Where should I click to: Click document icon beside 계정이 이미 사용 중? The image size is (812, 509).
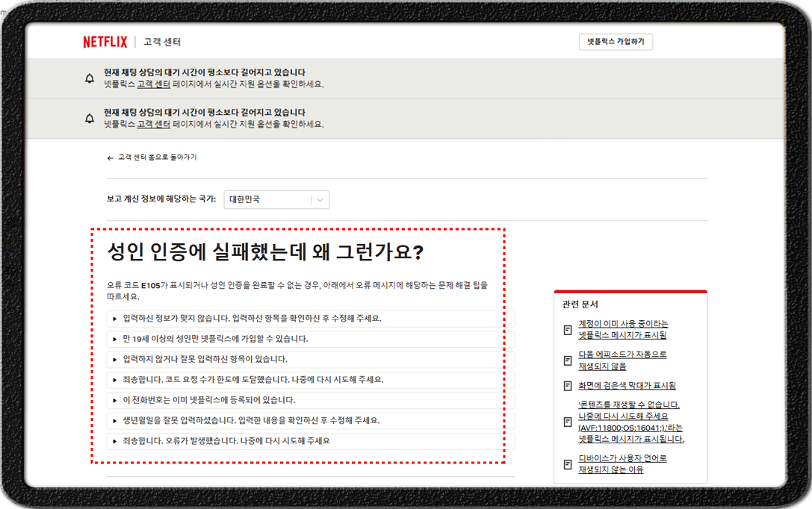point(568,329)
